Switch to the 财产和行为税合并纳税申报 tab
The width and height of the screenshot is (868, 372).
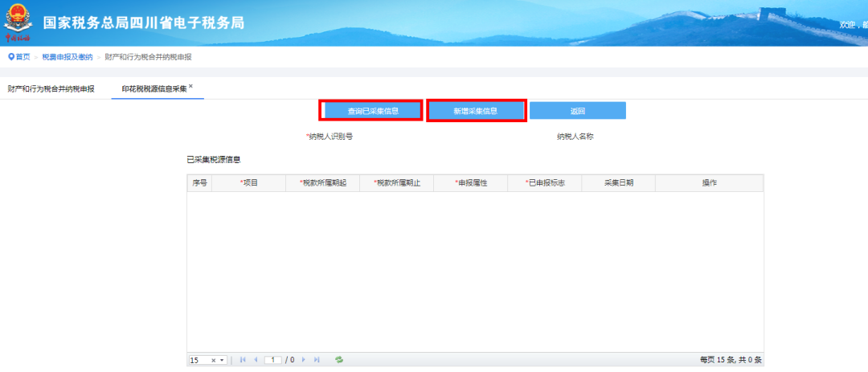(51, 88)
